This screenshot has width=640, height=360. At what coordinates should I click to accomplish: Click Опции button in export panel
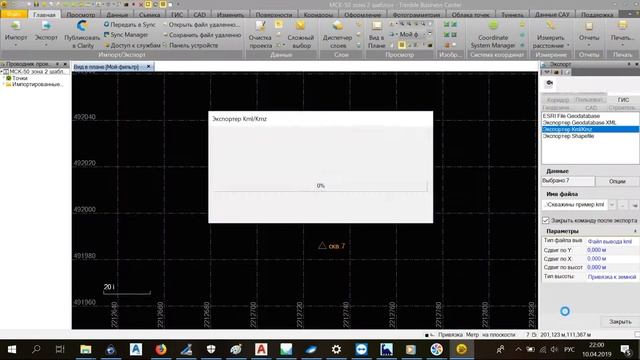click(x=617, y=181)
